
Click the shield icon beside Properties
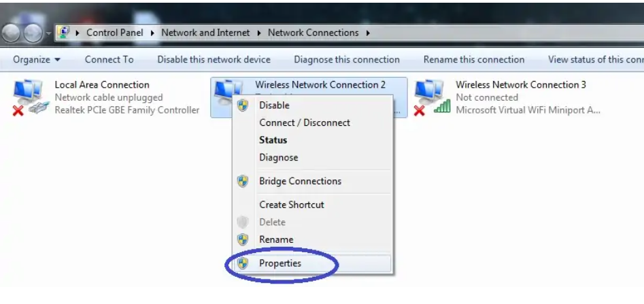click(x=243, y=263)
